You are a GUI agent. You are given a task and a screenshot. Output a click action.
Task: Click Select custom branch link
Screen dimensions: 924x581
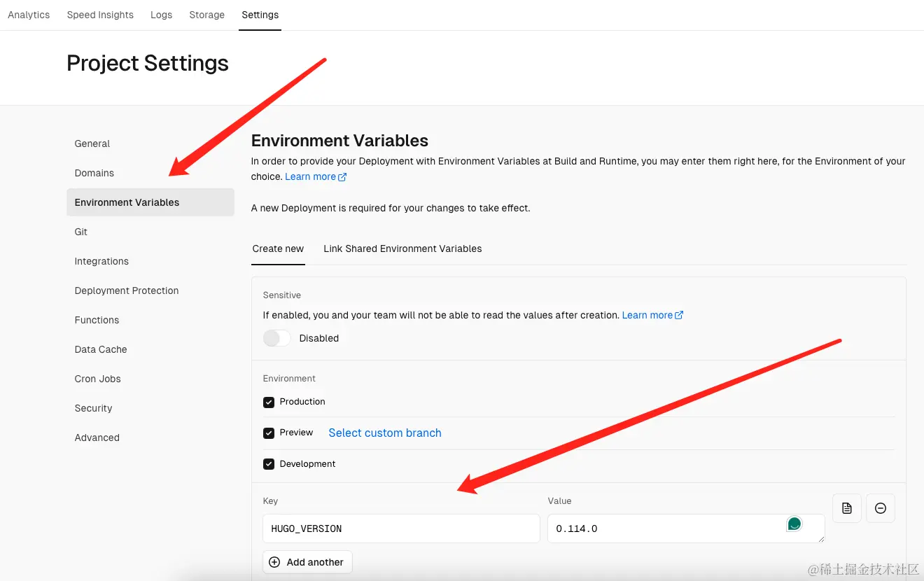click(x=385, y=433)
